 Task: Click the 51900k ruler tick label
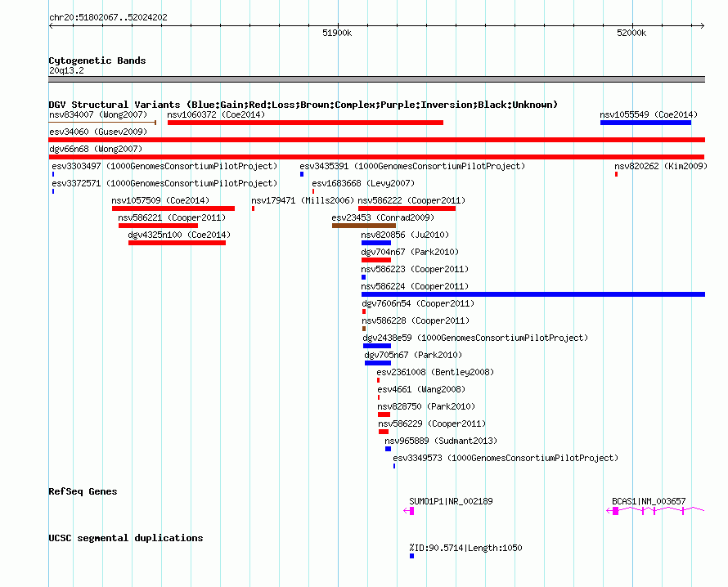point(337,33)
